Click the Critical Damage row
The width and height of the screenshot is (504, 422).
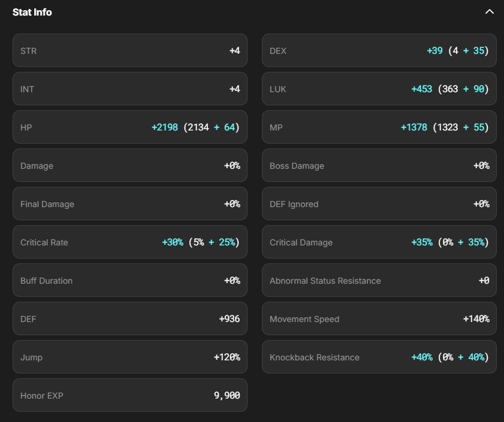pos(379,242)
